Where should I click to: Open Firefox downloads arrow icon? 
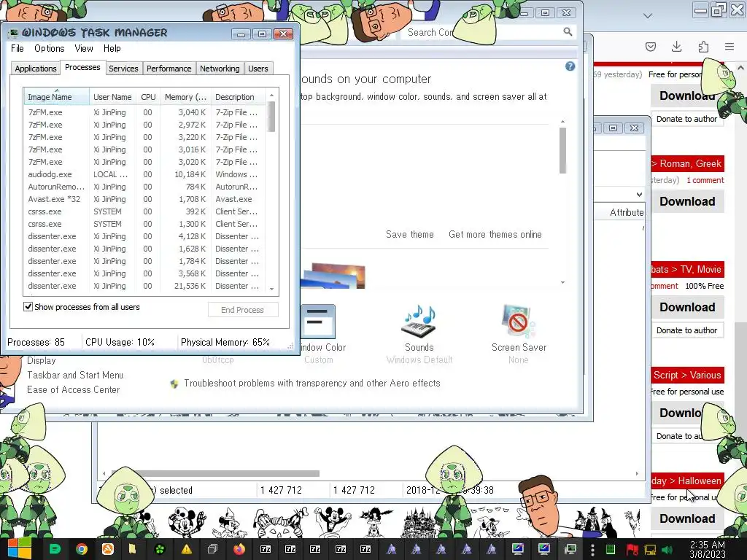click(676, 46)
